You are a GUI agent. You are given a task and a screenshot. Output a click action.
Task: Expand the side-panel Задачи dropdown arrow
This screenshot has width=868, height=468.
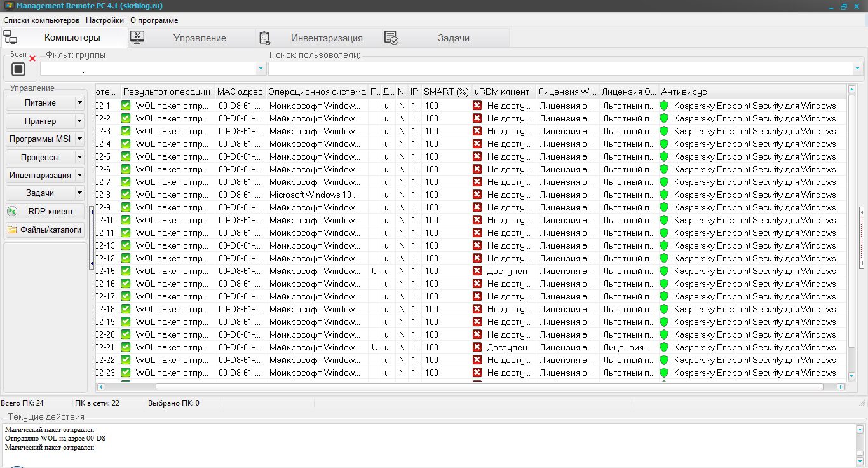pos(79,193)
